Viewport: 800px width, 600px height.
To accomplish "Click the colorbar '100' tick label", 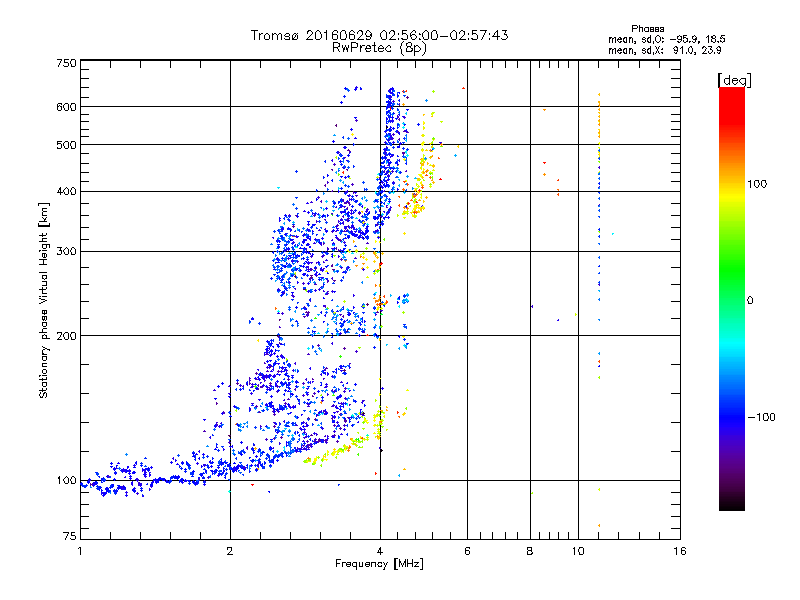I will click(757, 184).
